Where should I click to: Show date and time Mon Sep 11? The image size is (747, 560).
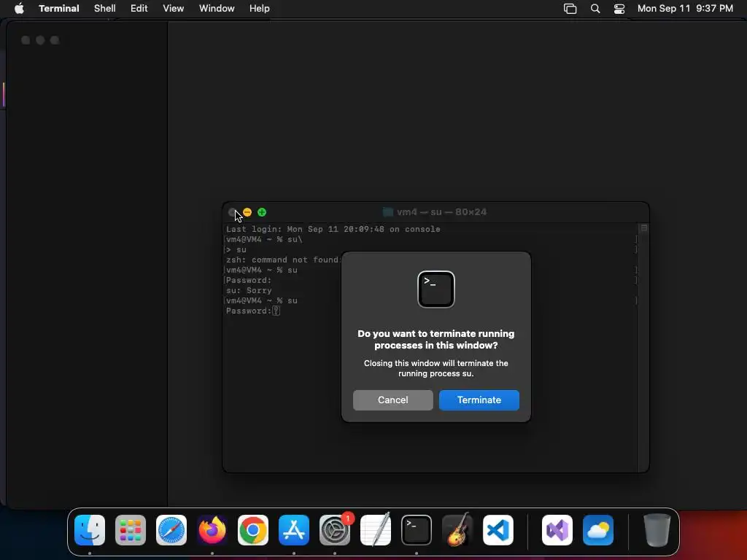(685, 9)
